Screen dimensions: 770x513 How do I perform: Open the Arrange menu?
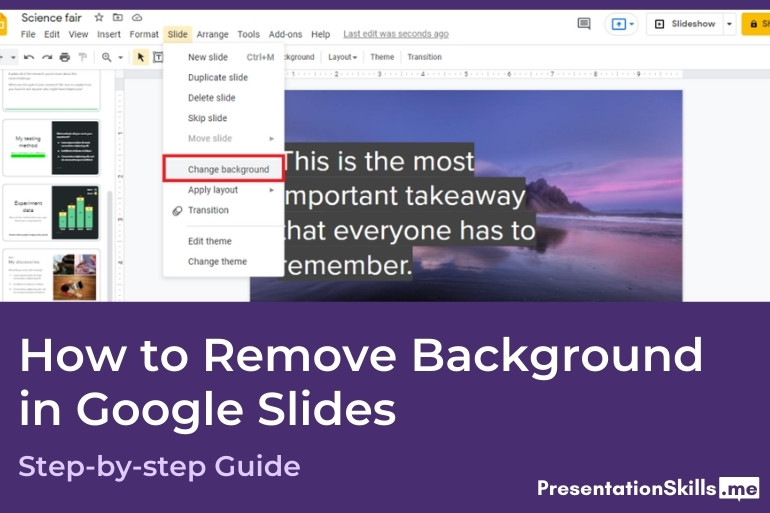pos(212,34)
